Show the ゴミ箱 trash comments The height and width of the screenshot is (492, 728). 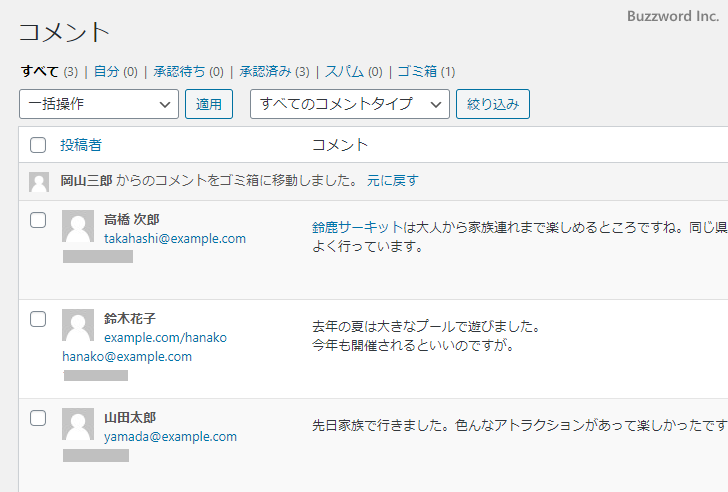[x=417, y=71]
